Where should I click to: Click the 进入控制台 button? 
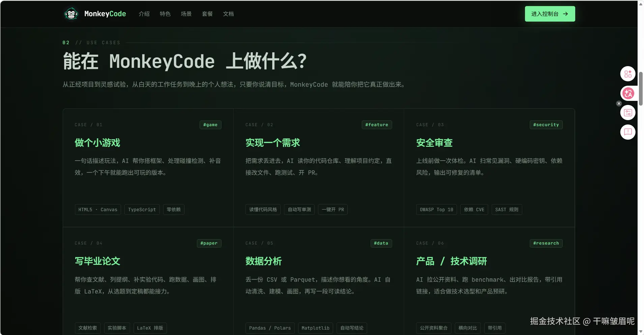click(550, 14)
